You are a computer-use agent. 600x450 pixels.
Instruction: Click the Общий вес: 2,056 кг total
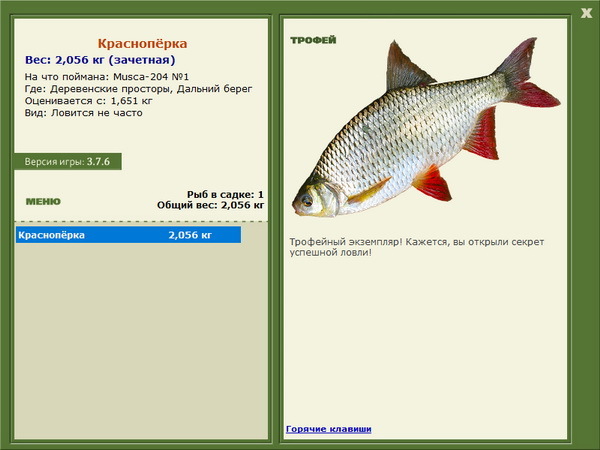coord(210,205)
